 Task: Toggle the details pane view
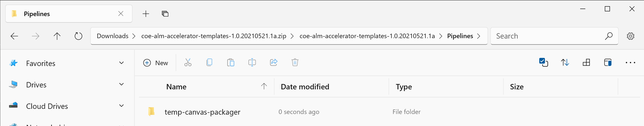pyautogui.click(x=608, y=63)
